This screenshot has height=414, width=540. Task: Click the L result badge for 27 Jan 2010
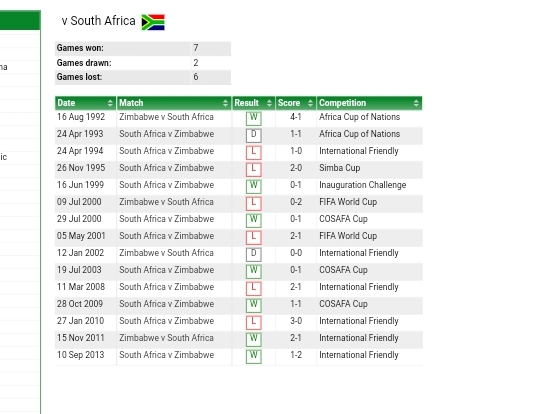254,322
